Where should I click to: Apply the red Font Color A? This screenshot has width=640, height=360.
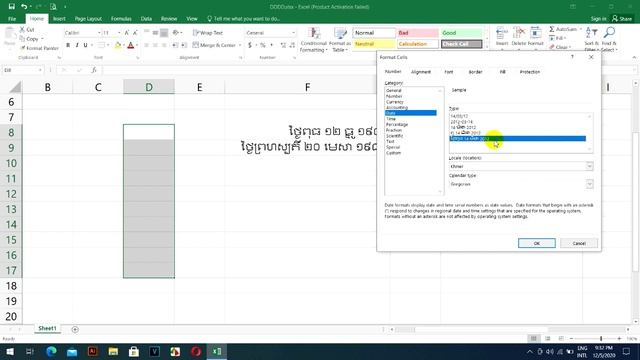(x=131, y=45)
